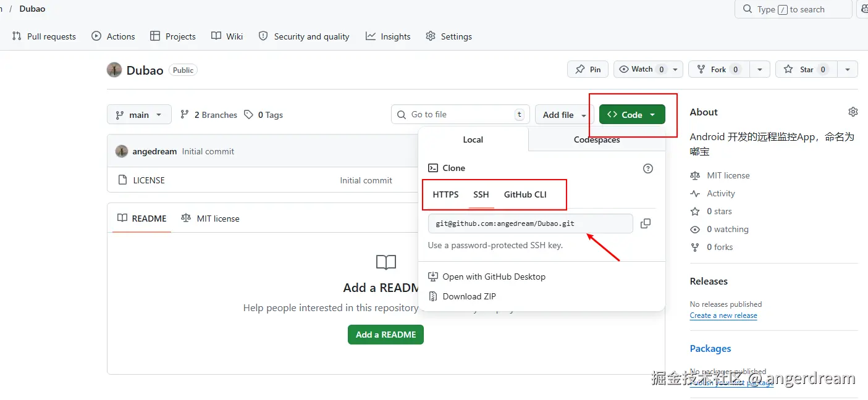Choose the GitHub CLI clone option
The image size is (868, 400).
click(525, 194)
